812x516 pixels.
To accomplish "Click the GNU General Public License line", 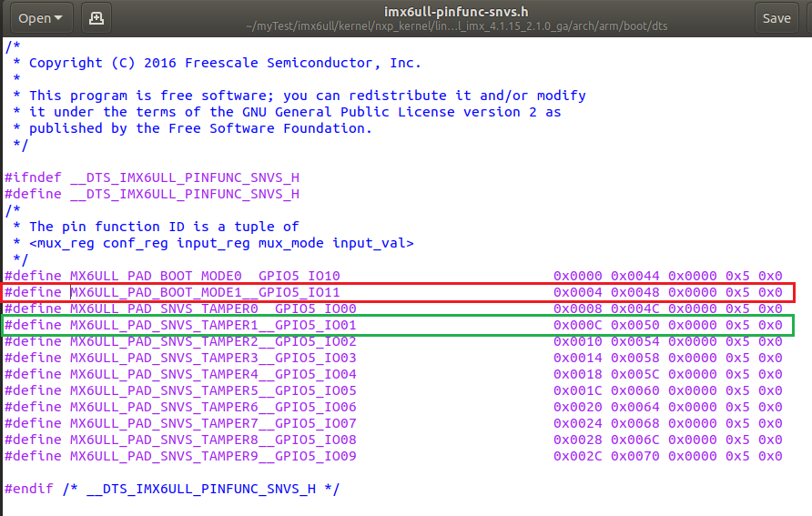I will click(287, 112).
